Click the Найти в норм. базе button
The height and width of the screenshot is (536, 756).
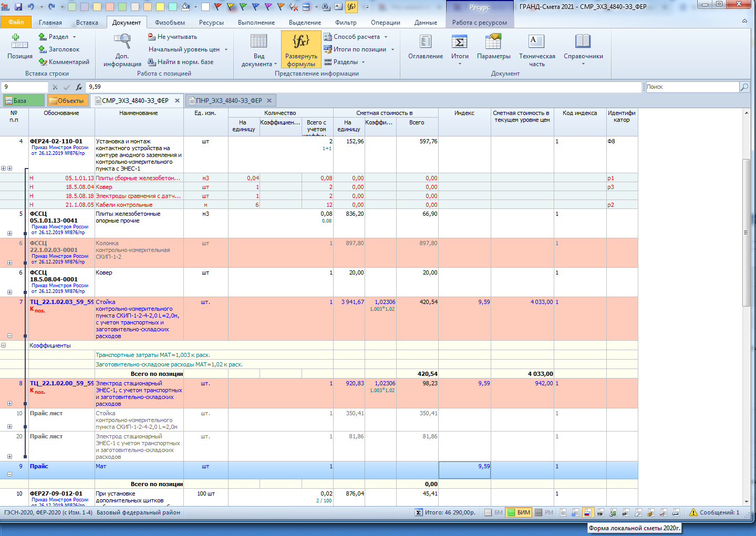[x=180, y=62]
